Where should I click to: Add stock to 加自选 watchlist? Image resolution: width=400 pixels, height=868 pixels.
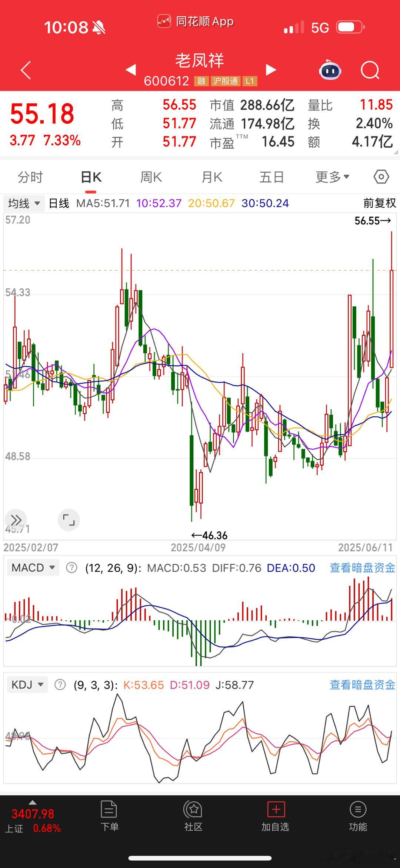click(275, 816)
